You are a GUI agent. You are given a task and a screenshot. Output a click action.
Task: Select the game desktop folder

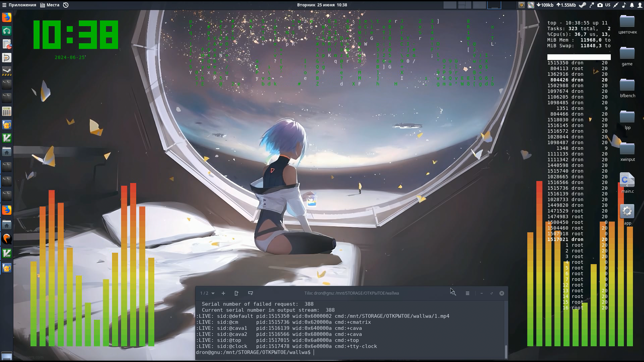pos(627,56)
